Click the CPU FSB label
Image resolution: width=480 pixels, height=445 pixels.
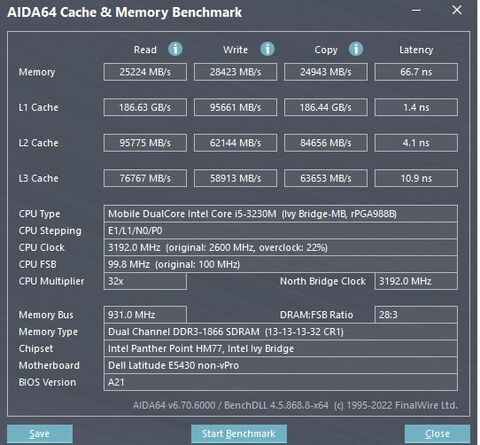click(37, 265)
